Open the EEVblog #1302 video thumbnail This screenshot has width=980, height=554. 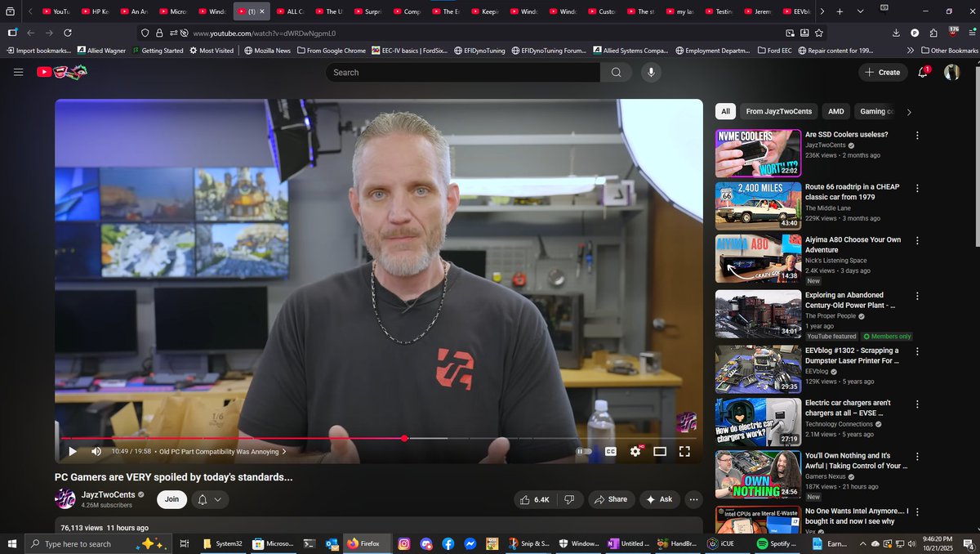coord(758,369)
